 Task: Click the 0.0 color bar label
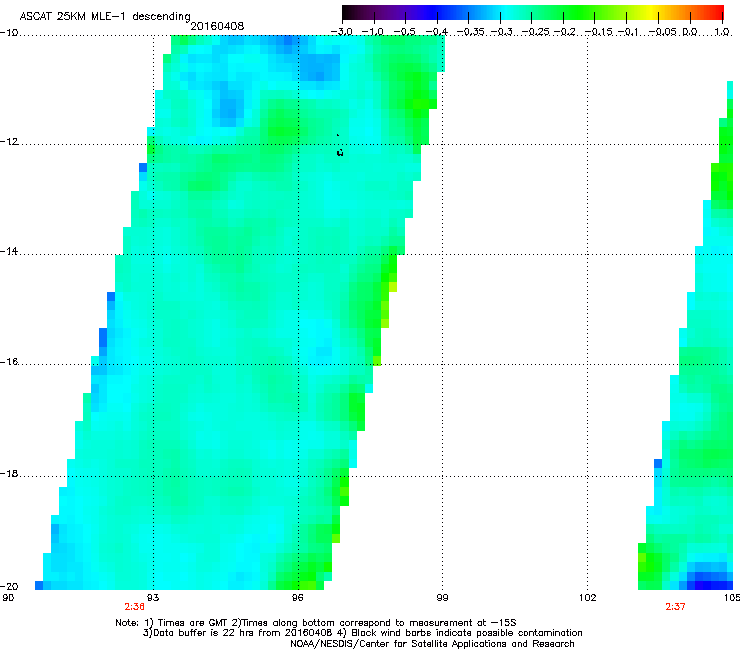pos(690,32)
